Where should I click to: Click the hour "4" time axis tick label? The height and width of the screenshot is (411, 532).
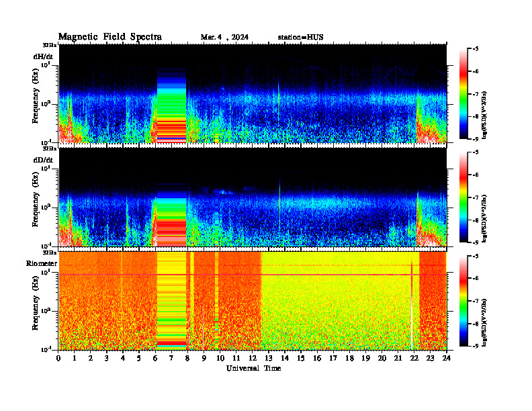click(x=123, y=358)
